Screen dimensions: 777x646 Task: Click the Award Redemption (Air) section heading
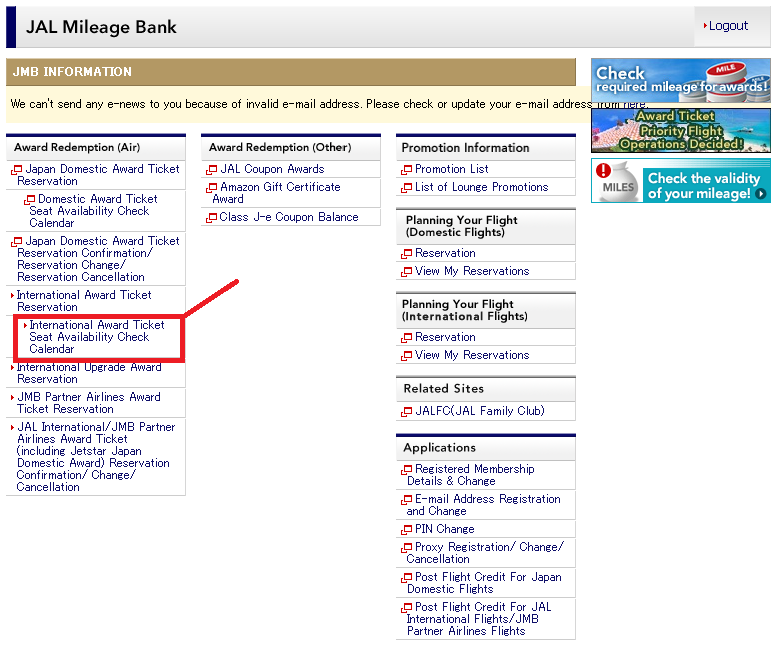77,147
